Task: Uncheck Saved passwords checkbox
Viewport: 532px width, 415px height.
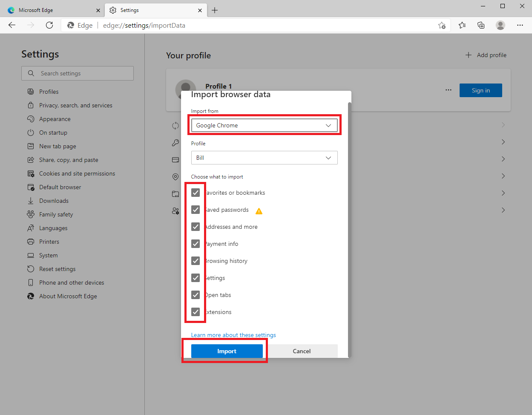Action: tap(196, 210)
